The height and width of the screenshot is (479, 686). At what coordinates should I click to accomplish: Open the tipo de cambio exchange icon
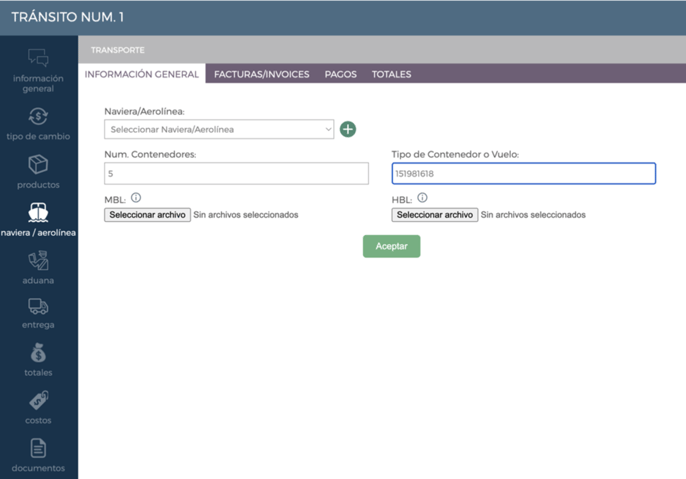(38, 117)
